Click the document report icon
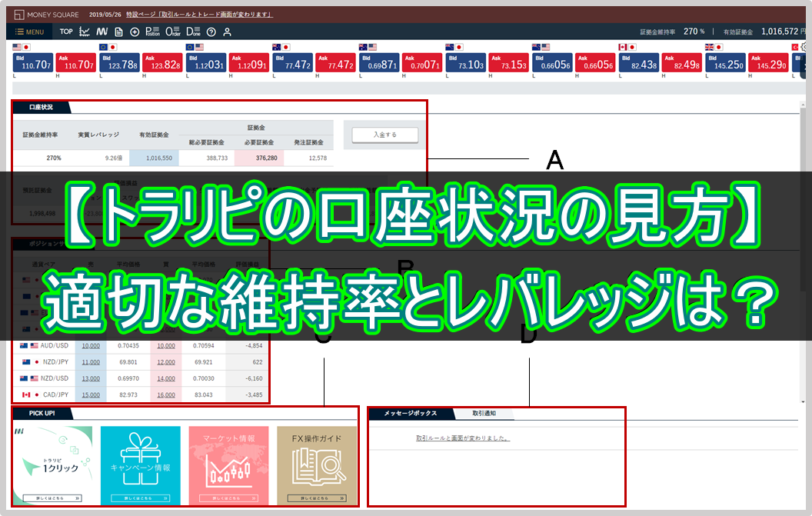This screenshot has height=516, width=812. click(118, 32)
